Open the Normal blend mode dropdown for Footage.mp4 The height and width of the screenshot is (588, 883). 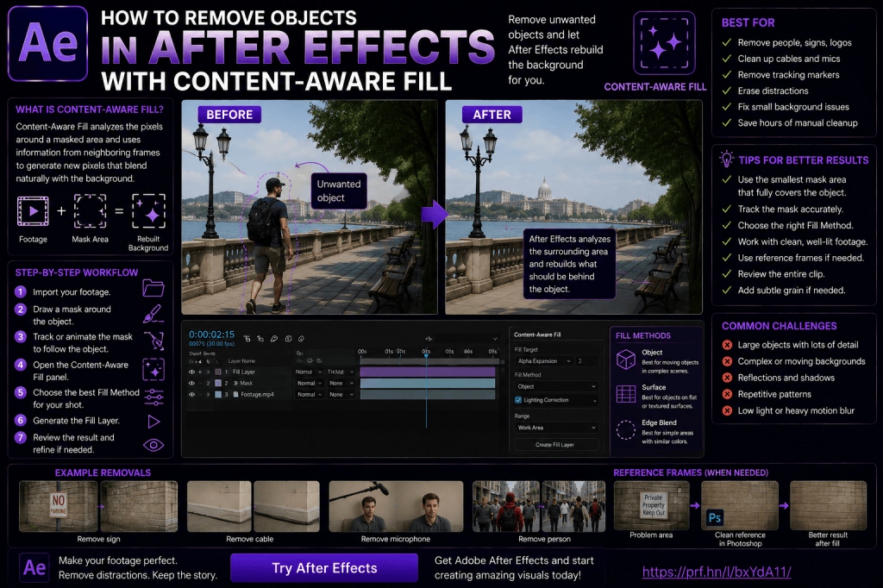pos(309,394)
